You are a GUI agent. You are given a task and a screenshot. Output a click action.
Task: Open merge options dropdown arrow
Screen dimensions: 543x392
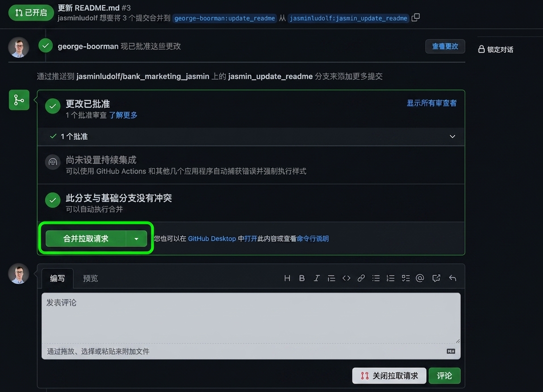coord(137,239)
